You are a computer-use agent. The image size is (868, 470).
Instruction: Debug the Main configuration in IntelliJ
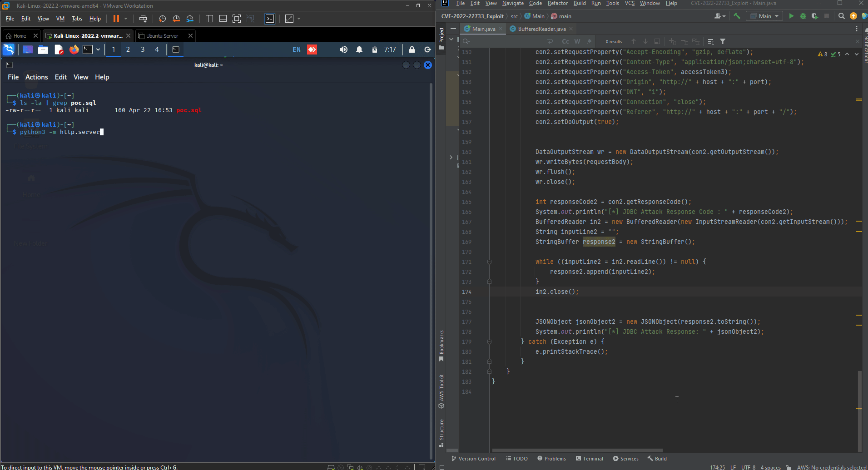803,16
